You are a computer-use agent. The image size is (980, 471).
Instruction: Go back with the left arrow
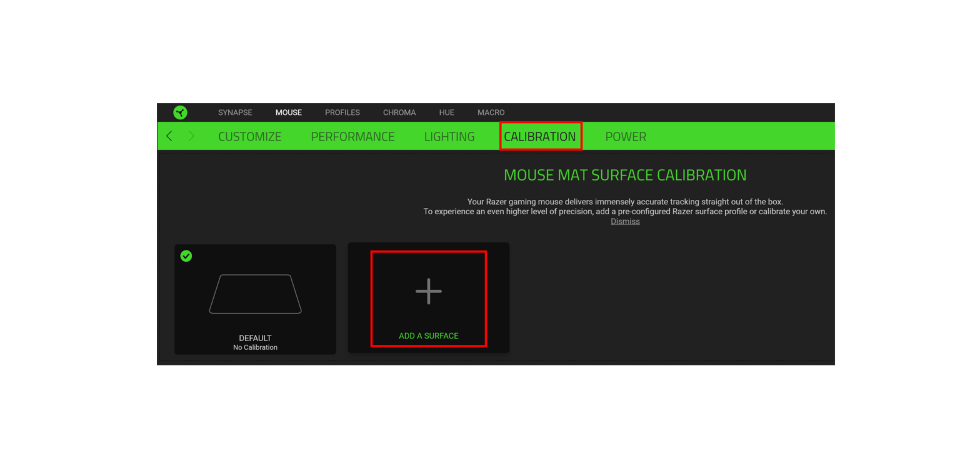point(169,136)
